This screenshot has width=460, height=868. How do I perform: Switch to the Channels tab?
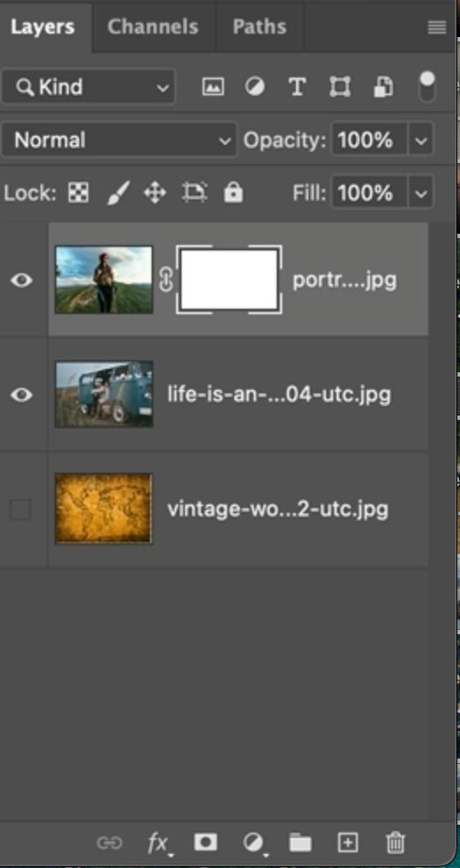click(x=152, y=27)
